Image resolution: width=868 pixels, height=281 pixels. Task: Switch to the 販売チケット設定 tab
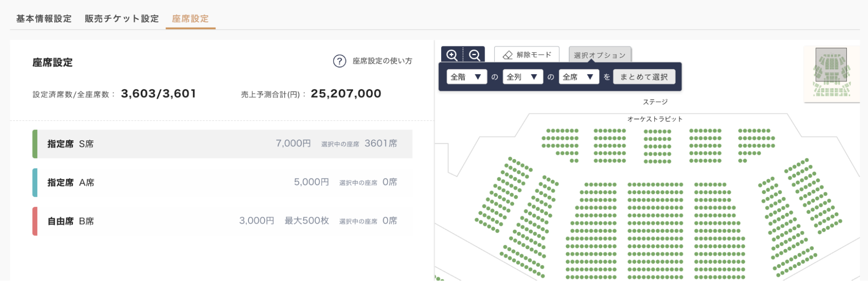122,19
